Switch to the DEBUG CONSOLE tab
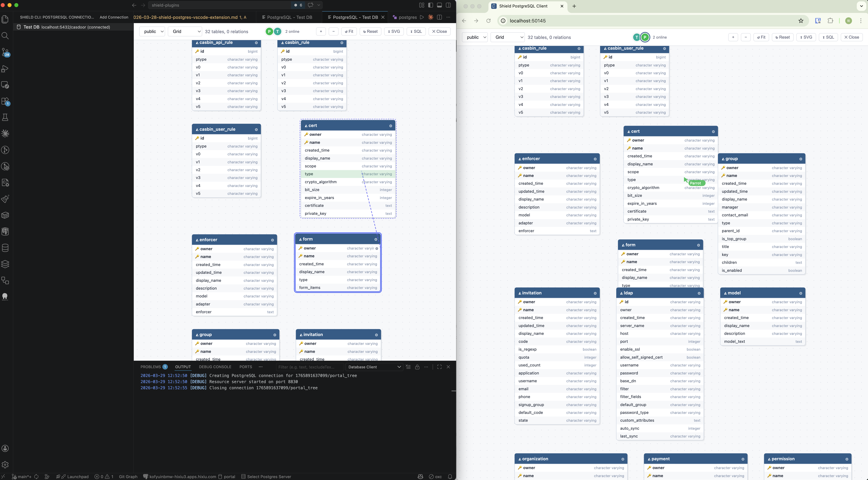 pyautogui.click(x=215, y=367)
